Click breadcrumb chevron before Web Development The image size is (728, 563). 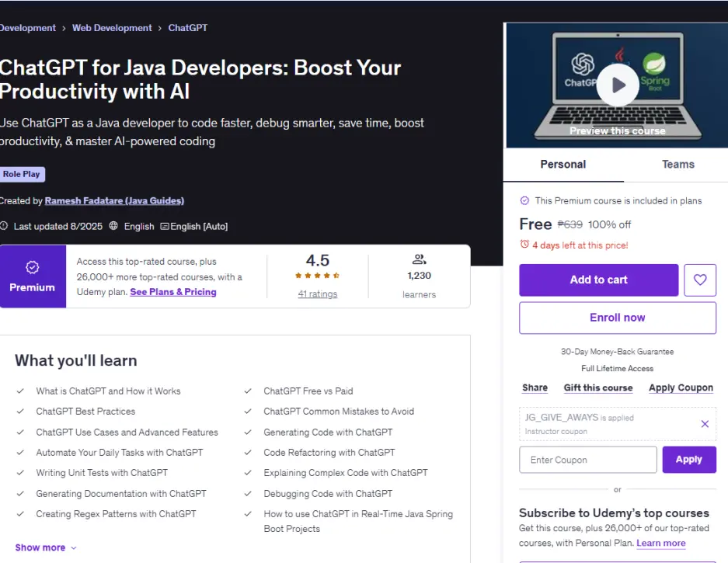64,28
